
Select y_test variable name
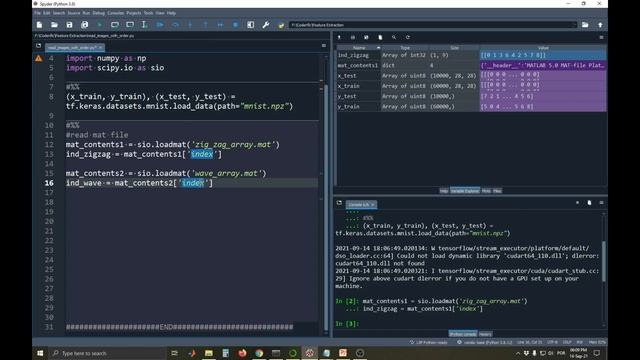pos(347,96)
